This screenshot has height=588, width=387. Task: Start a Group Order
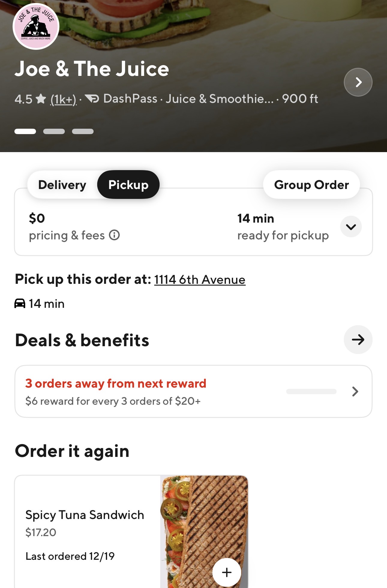(311, 185)
